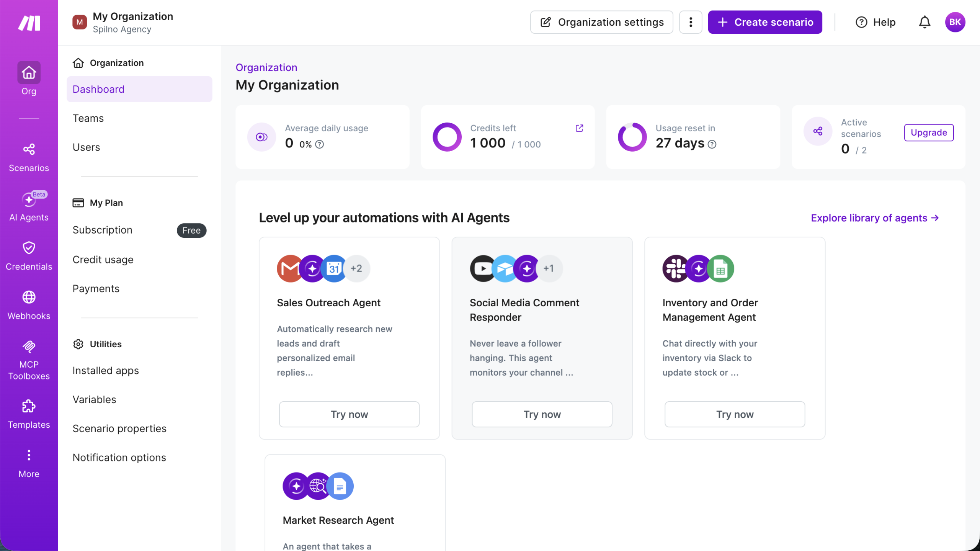Click the Market Research Agent card title
The width and height of the screenshot is (980, 551).
point(338,520)
